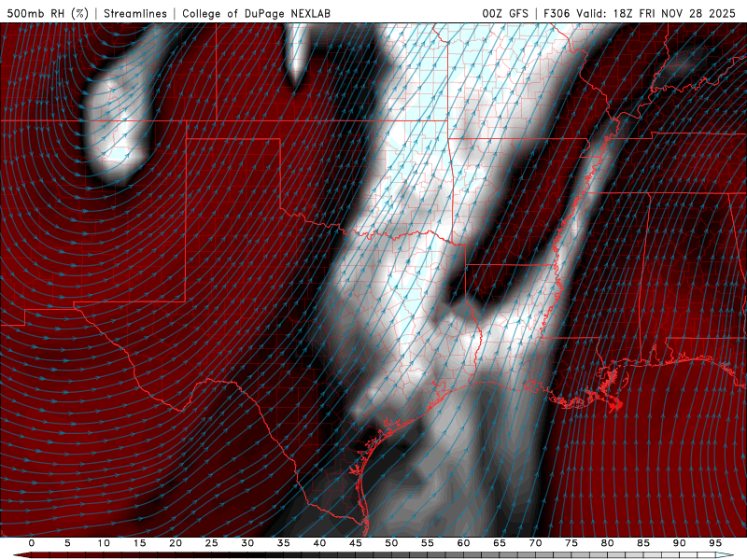The height and width of the screenshot is (560, 747).
Task: Click the "0" value on the color scale
Action: 32,543
